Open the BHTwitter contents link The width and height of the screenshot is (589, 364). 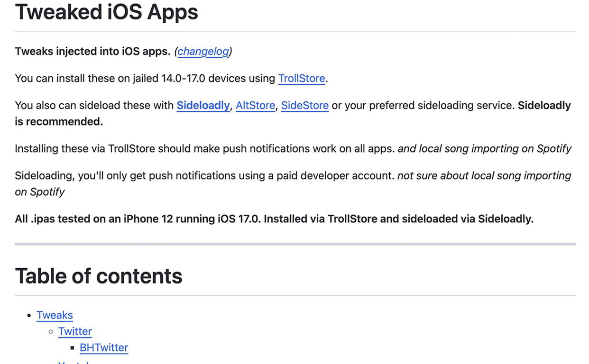tap(104, 347)
